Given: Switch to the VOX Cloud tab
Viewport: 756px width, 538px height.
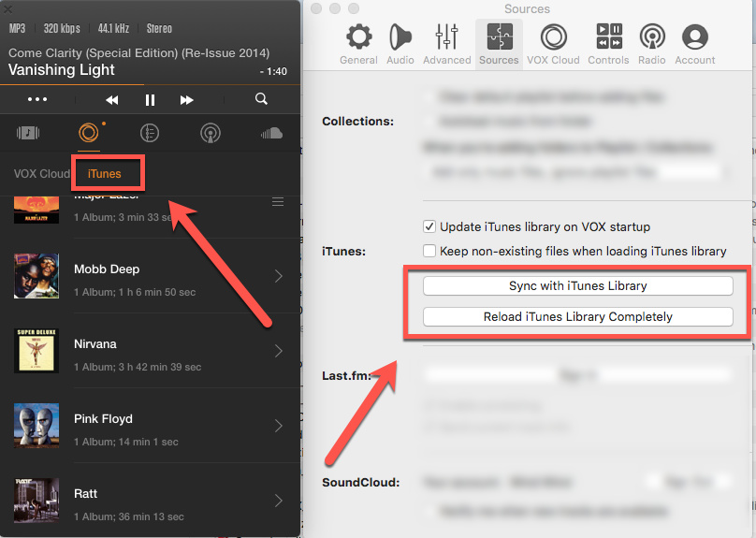Looking at the screenshot, I should point(41,173).
